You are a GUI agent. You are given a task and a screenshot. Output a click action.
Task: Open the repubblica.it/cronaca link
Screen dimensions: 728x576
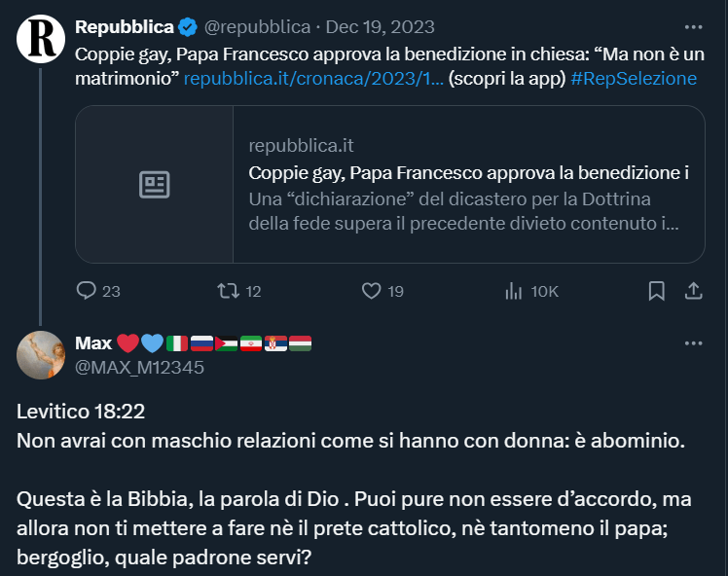313,79
